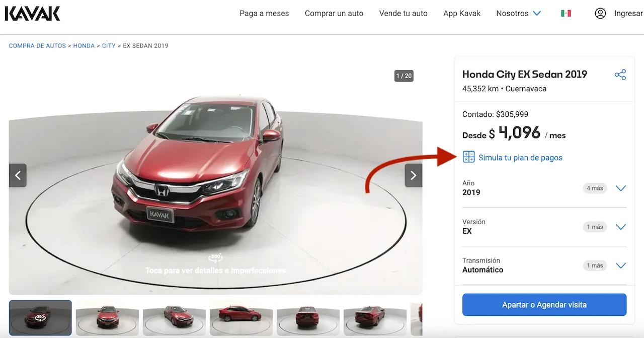Image resolution: width=644 pixels, height=338 pixels.
Task: Show previous photo with left arrow
Action: point(18,175)
